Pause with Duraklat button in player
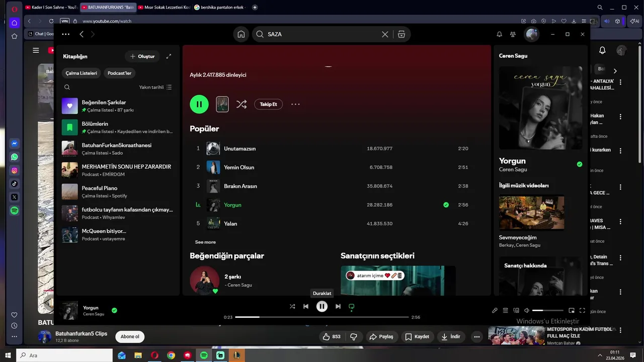Viewport: 644px width, 362px height. click(x=322, y=306)
